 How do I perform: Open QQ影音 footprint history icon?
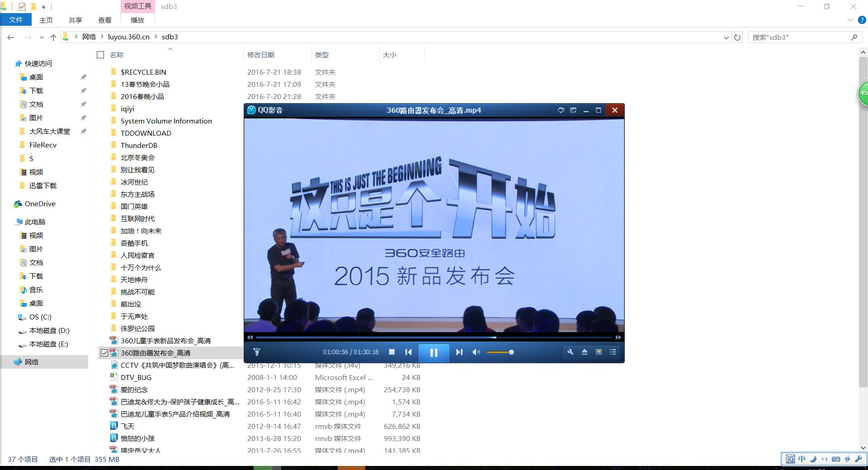tap(256, 352)
